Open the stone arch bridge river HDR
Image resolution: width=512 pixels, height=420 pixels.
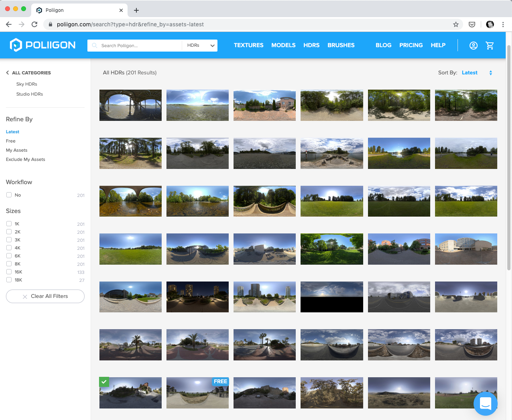click(x=130, y=201)
